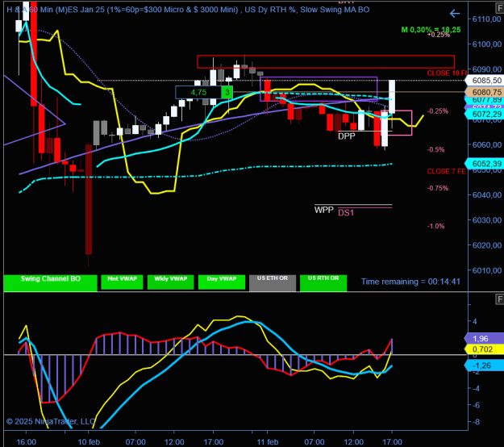Click the DPP pivot label
This screenshot has width=504, height=447.
point(347,136)
